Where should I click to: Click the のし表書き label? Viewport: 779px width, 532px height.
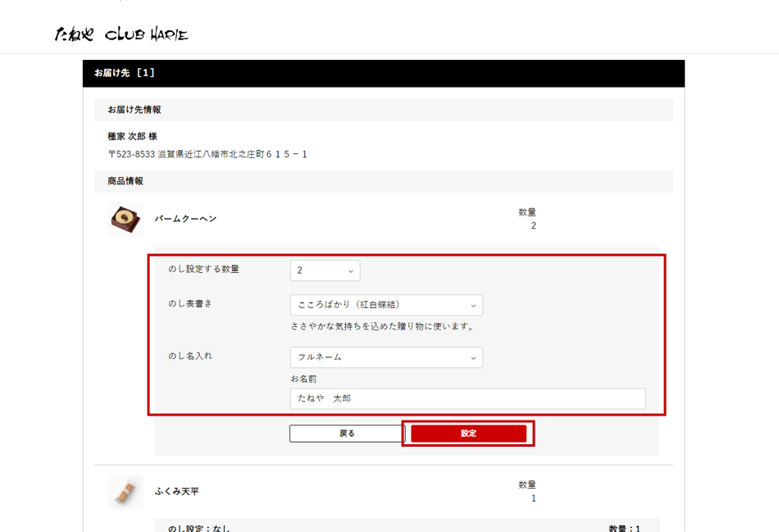click(189, 303)
